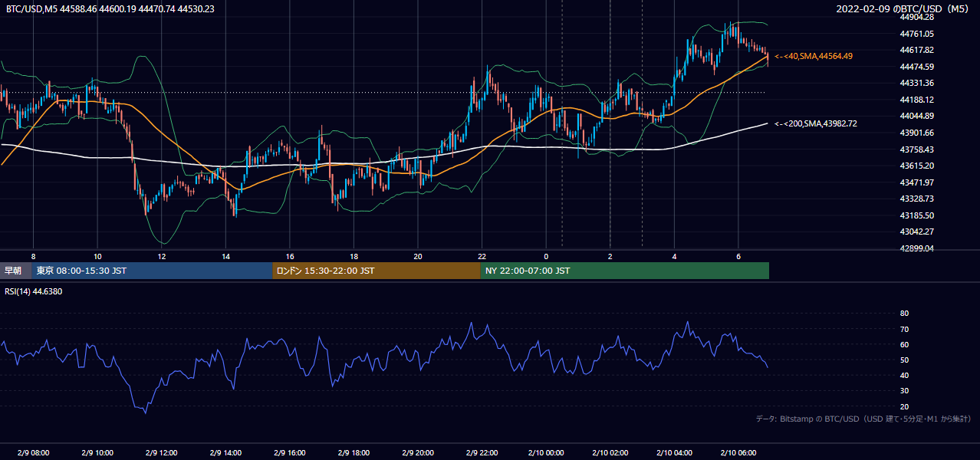Click the RSI(14) 44.6380 indicator label

(34, 291)
